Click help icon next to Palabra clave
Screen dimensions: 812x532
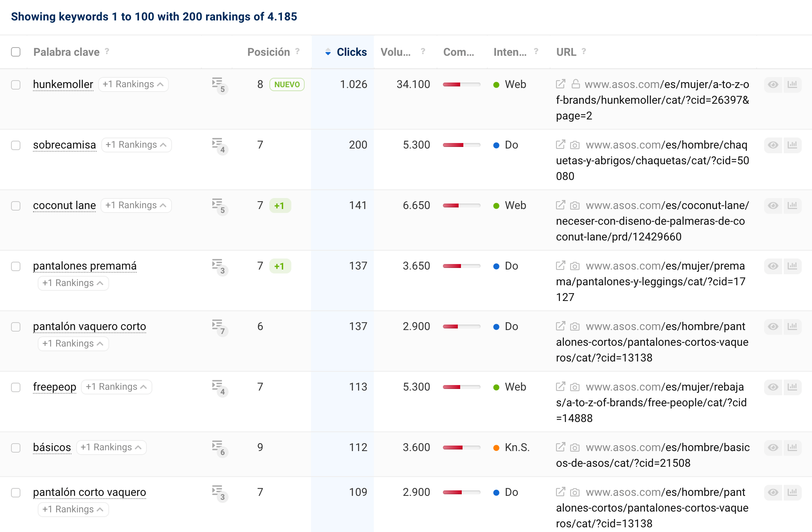click(107, 51)
